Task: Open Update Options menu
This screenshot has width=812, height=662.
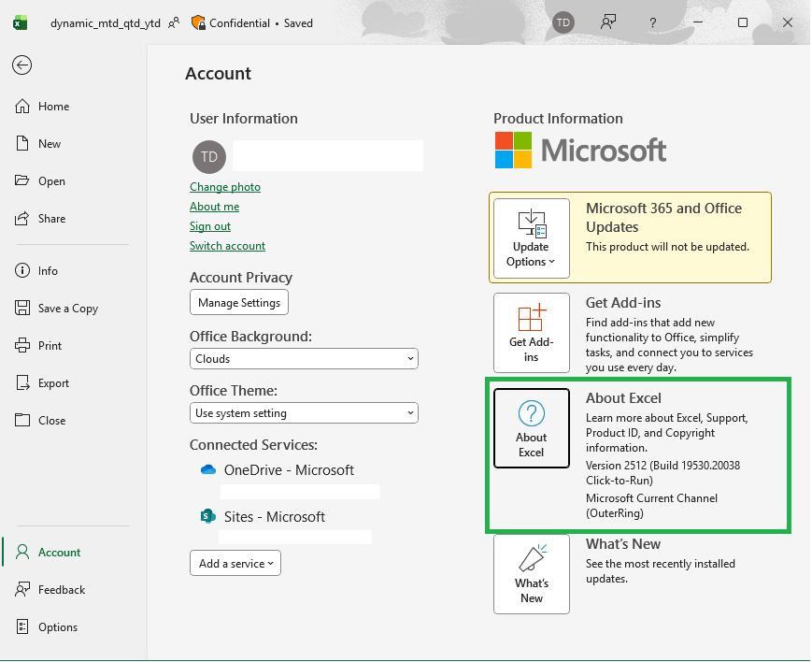Action: click(532, 238)
